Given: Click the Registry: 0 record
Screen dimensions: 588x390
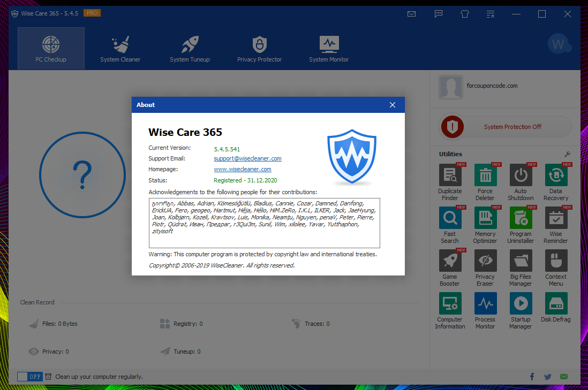Looking at the screenshot, I should pyautogui.click(x=181, y=324).
